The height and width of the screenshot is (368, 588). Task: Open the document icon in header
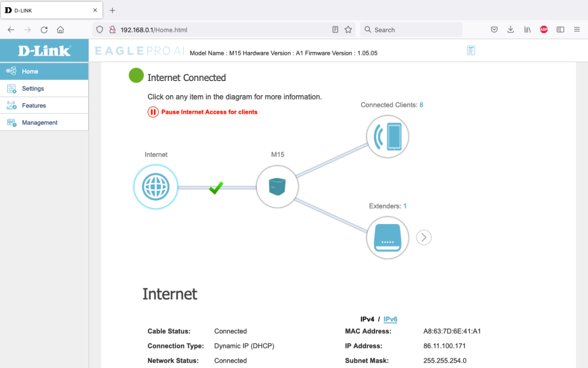(471, 51)
